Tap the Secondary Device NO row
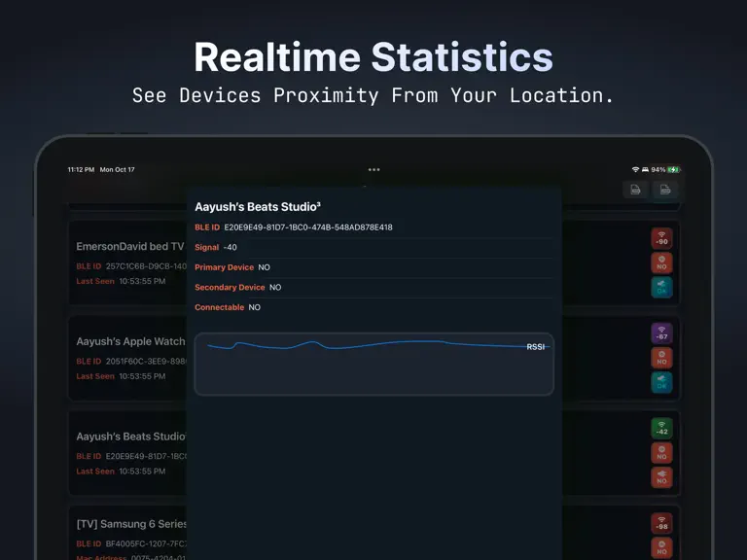The width and height of the screenshot is (747, 560). [373, 287]
